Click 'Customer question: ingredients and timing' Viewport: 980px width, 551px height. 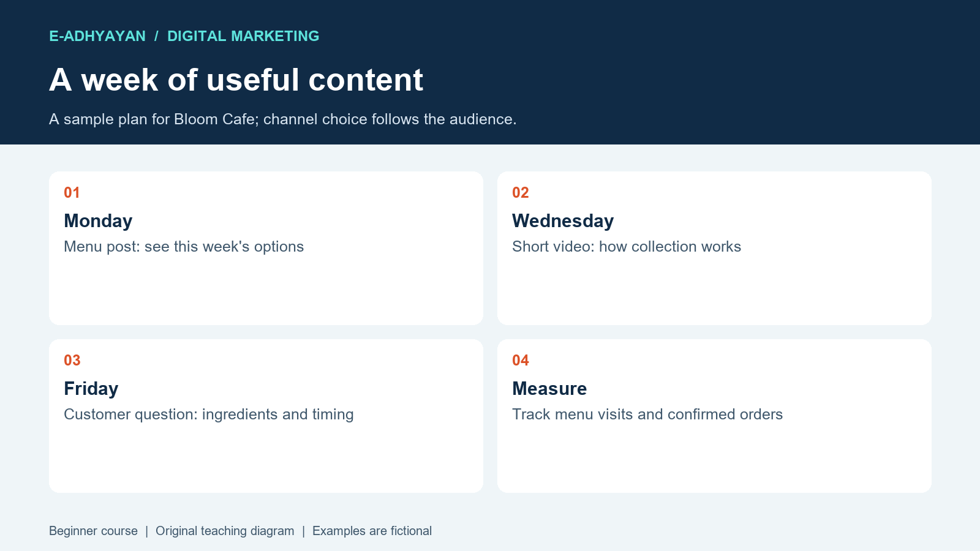pyautogui.click(x=209, y=414)
